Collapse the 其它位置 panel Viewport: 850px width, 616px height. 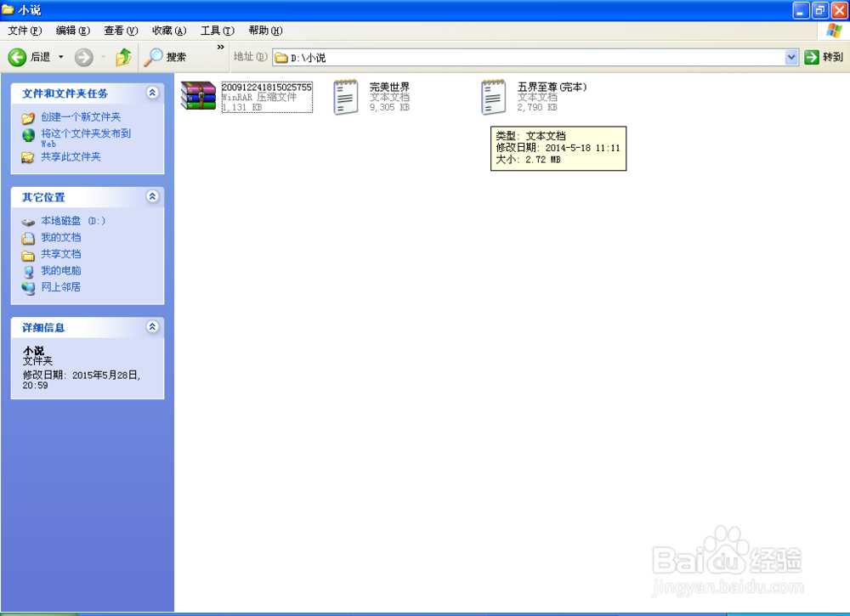tap(152, 196)
